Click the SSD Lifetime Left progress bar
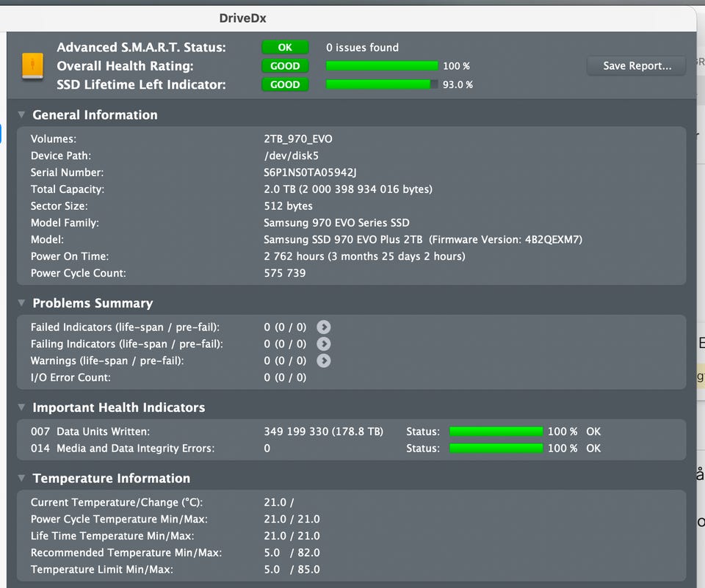The image size is (705, 588). pos(382,84)
